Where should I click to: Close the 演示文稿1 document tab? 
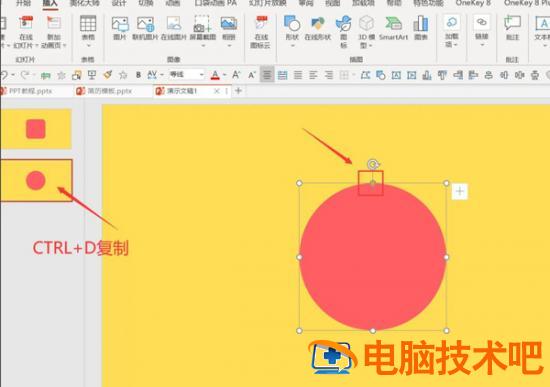click(x=217, y=91)
